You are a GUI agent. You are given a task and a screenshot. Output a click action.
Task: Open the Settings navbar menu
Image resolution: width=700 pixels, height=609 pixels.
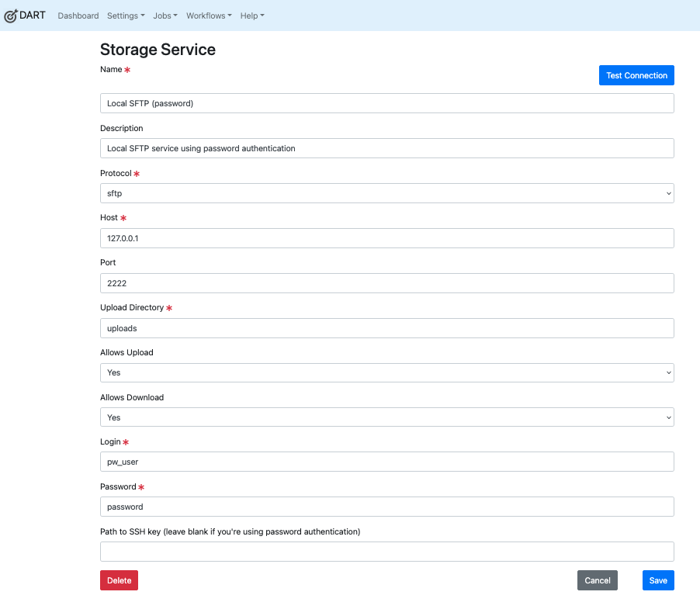125,16
